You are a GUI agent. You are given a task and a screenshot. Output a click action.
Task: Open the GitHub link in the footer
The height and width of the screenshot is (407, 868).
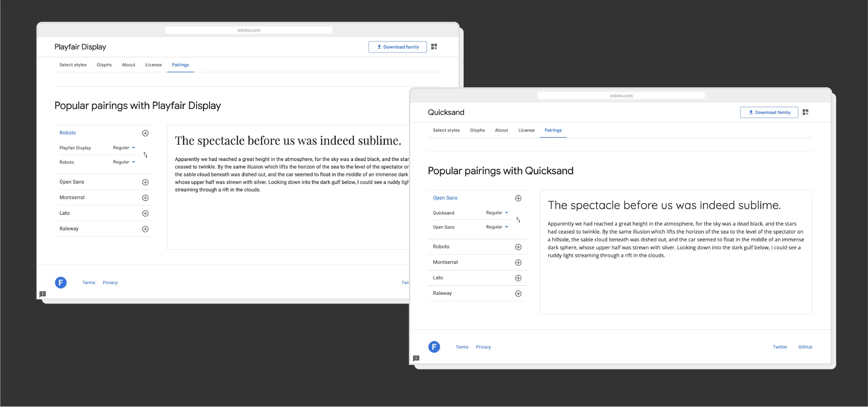point(805,347)
